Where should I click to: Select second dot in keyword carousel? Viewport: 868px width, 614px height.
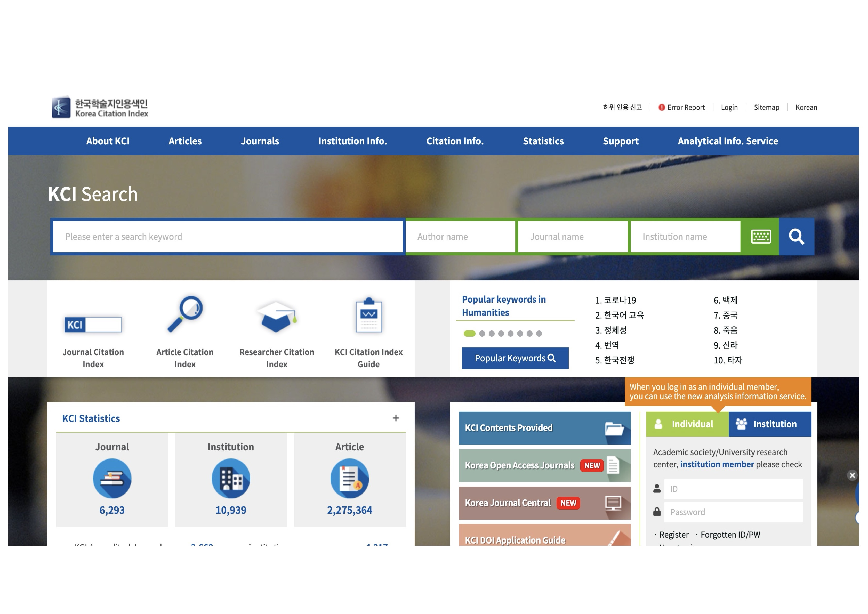482,334
